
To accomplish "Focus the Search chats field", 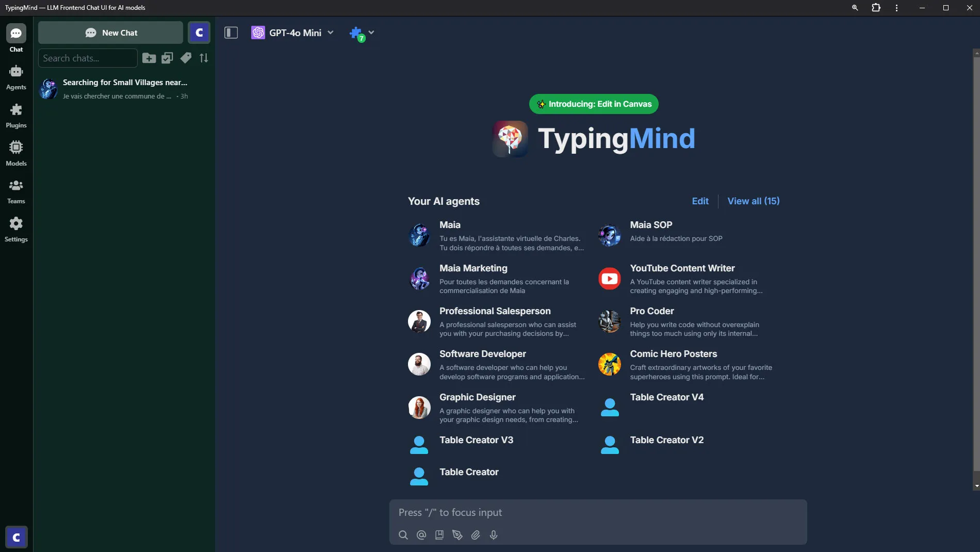I will coord(88,58).
